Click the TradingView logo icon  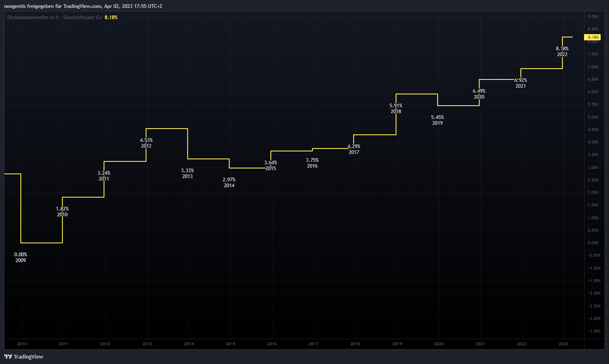8,357
